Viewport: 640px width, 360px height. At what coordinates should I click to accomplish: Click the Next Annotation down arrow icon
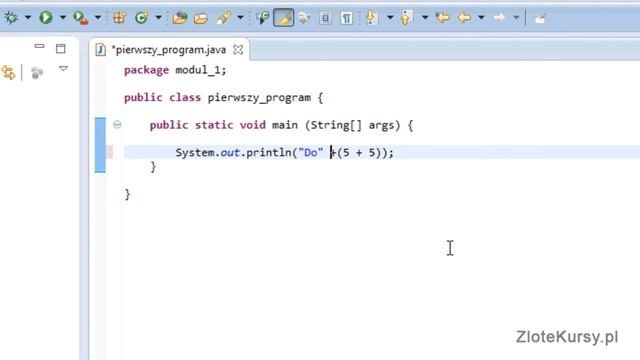(x=371, y=18)
